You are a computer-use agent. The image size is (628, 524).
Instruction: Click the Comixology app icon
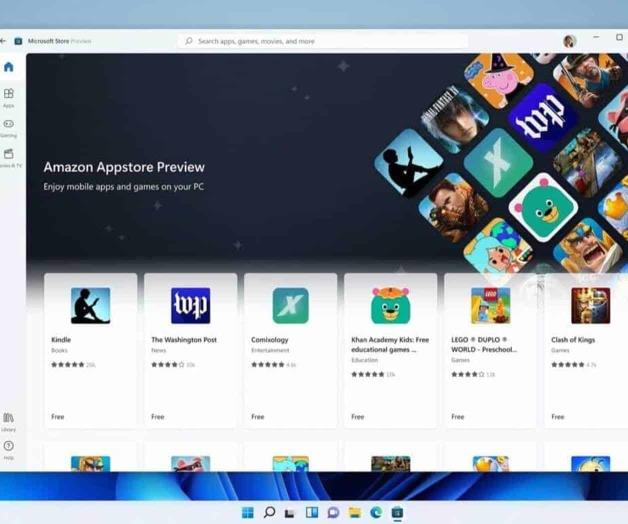click(x=291, y=305)
